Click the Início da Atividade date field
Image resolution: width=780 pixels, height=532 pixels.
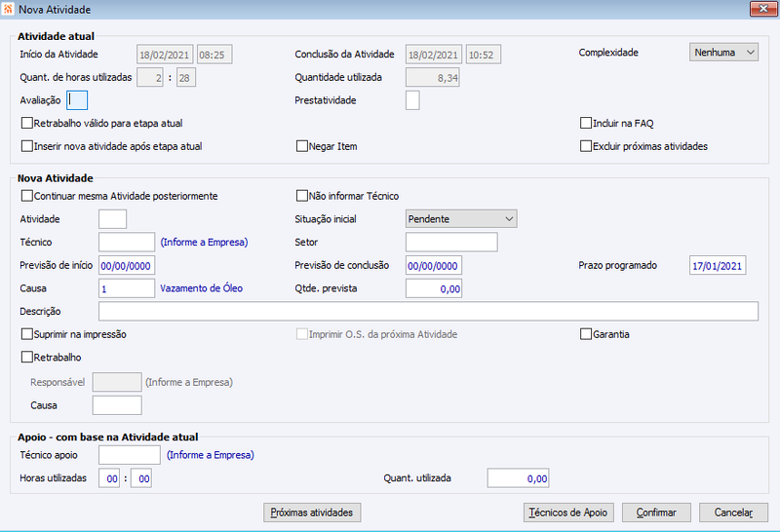(165, 55)
